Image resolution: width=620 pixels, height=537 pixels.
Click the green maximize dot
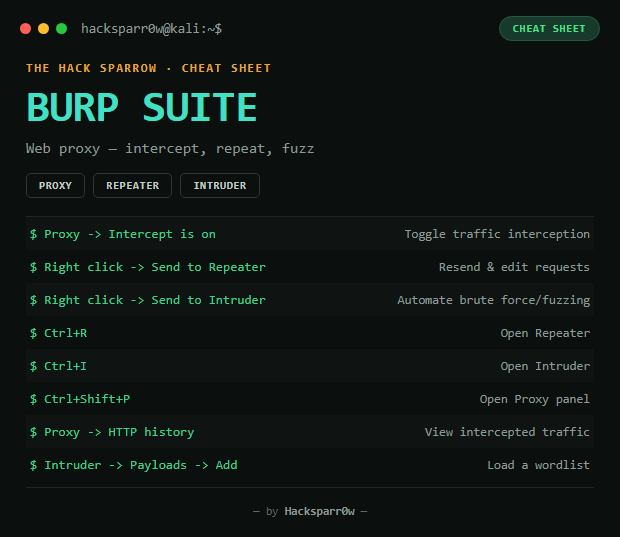[x=62, y=29]
